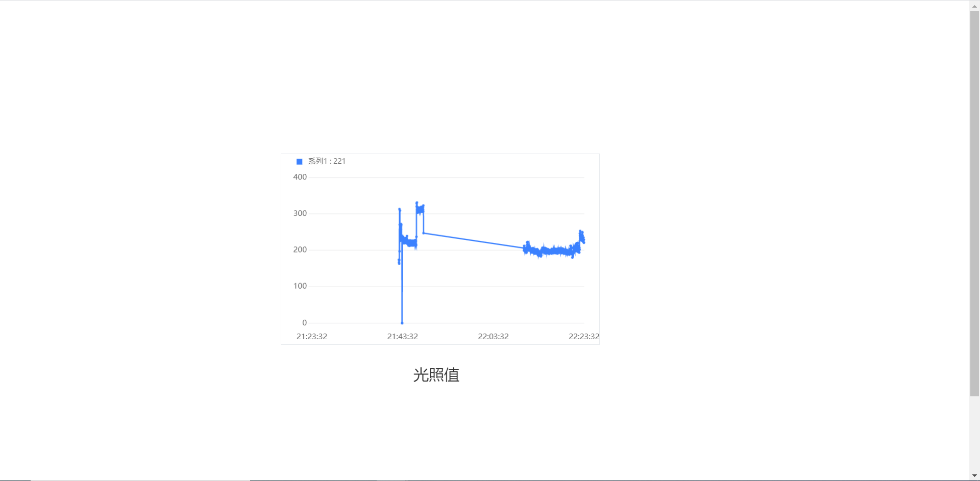Image resolution: width=980 pixels, height=481 pixels.
Task: Toggle the 系列1 legend blue square
Action: [x=300, y=162]
